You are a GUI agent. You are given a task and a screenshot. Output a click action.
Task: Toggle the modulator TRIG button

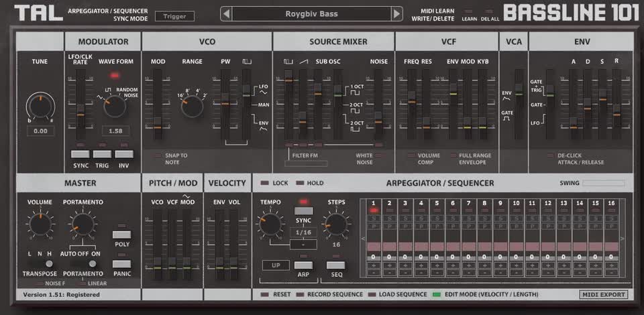pyautogui.click(x=102, y=154)
